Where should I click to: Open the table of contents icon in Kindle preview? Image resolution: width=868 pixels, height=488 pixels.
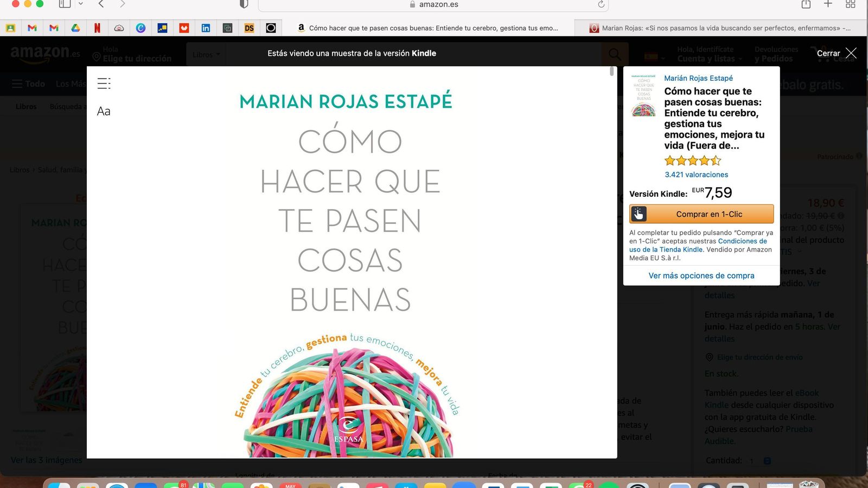(x=103, y=84)
